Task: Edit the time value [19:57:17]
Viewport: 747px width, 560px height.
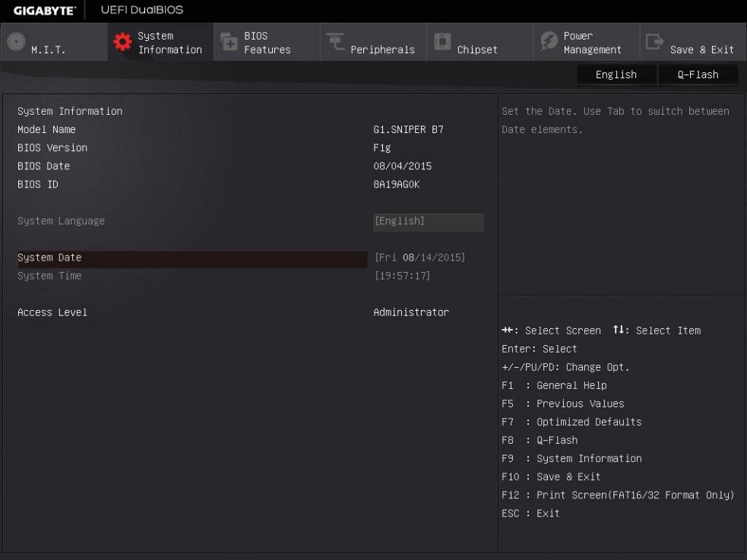Action: click(x=403, y=276)
